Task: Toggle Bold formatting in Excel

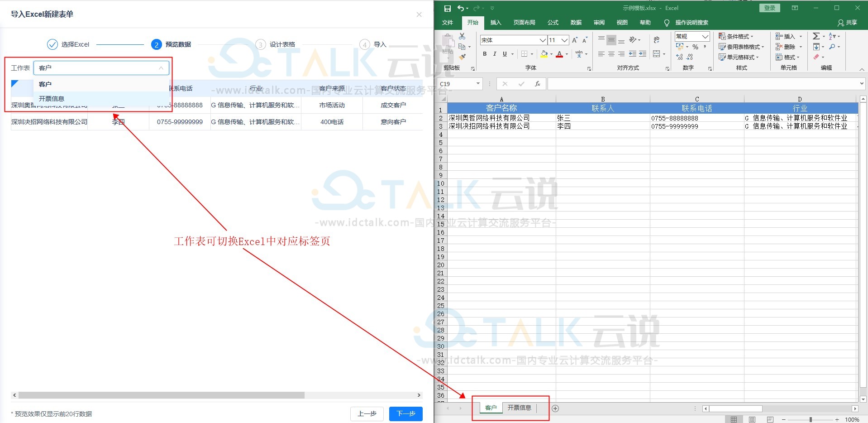Action: tap(485, 54)
